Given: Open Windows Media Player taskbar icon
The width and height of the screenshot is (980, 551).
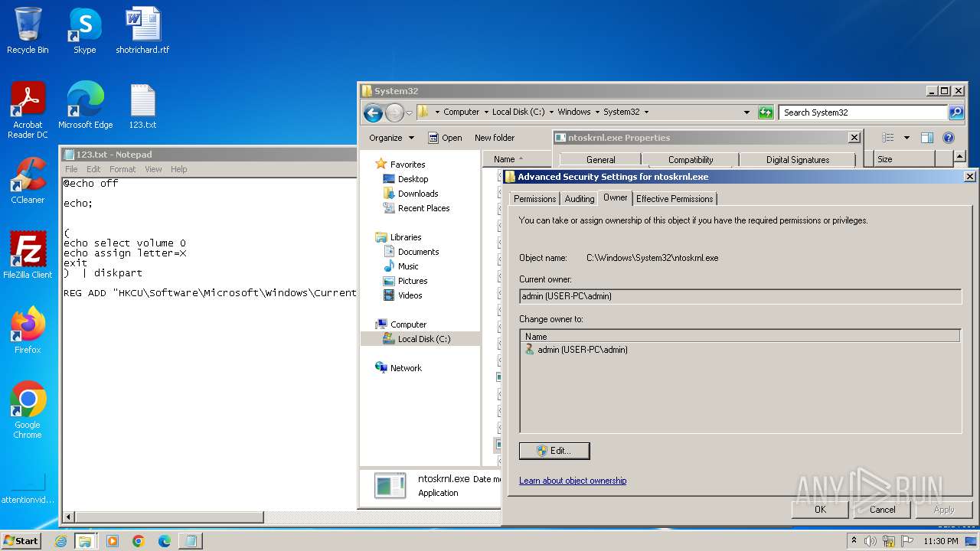Looking at the screenshot, I should 113,541.
